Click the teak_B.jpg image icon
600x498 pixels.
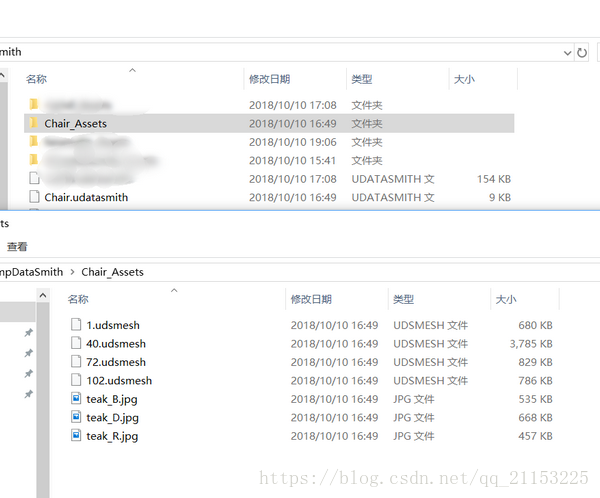76,399
